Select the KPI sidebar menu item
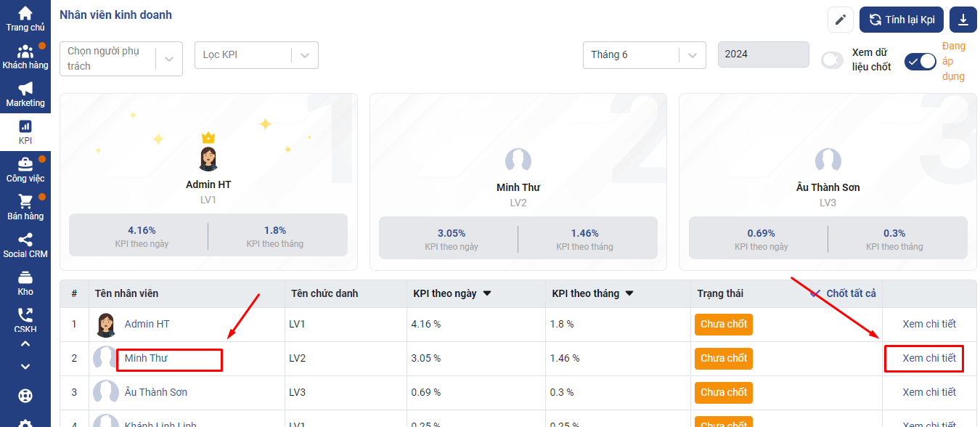980x427 pixels. coord(25,132)
